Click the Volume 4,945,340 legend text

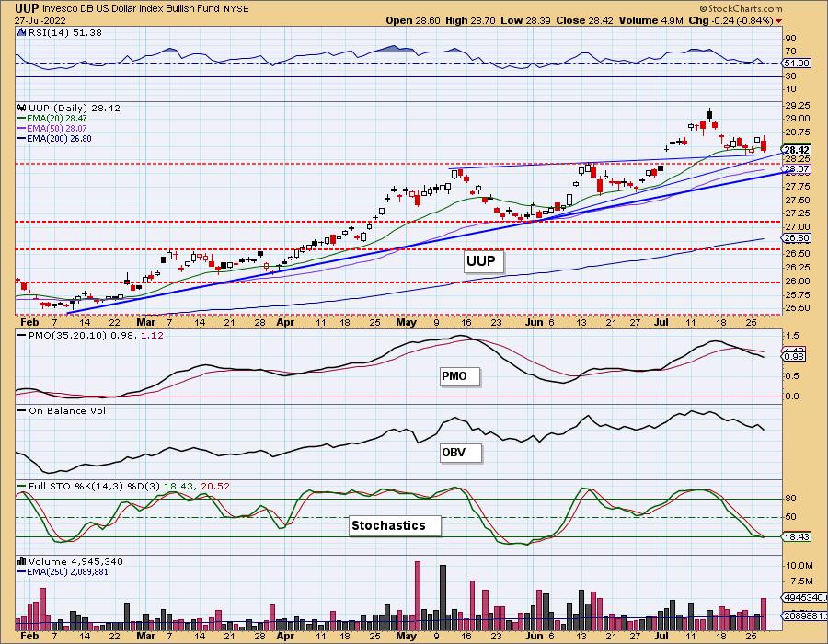(74, 561)
